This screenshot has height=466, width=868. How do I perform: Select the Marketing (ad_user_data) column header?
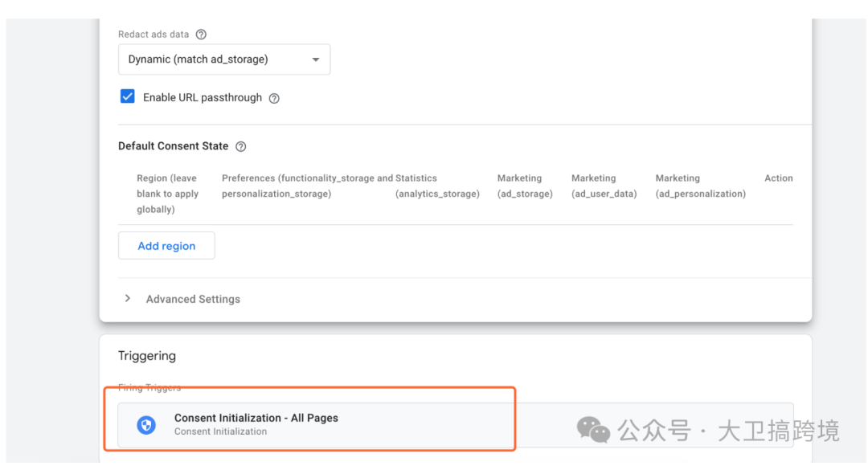click(604, 186)
